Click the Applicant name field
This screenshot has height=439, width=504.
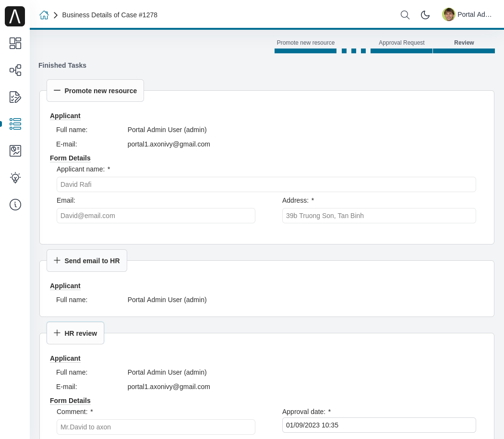pyautogui.click(x=266, y=184)
